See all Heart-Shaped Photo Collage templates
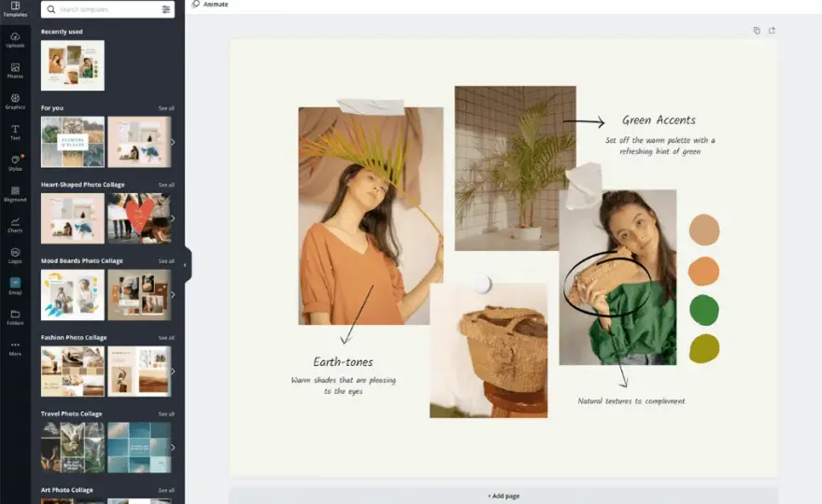The image size is (822, 504). point(166,185)
